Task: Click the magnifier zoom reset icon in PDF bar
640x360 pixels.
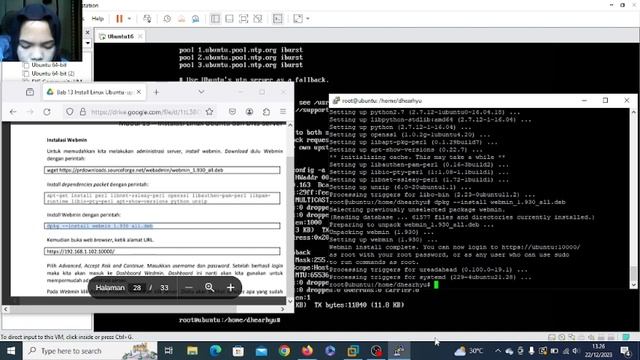Action: (x=210, y=288)
